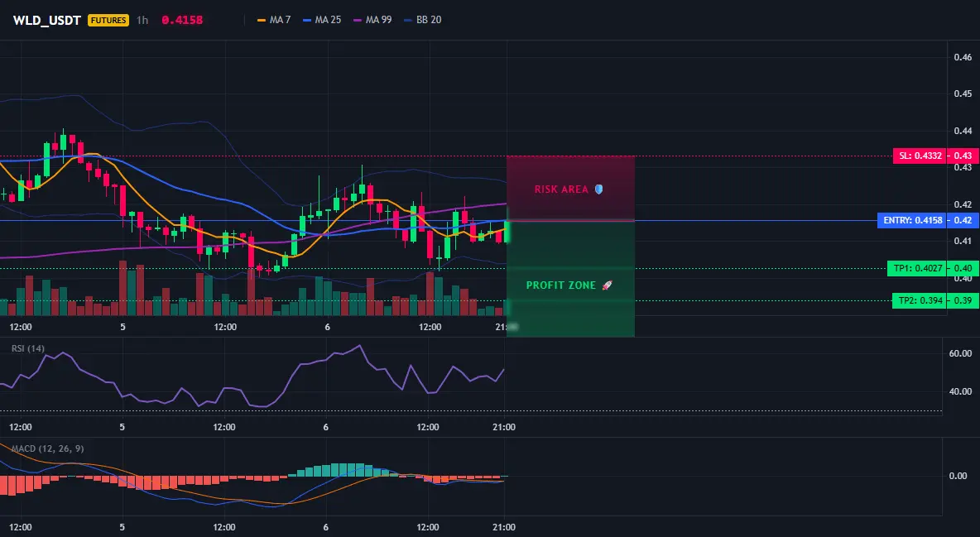Image resolution: width=980 pixels, height=537 pixels.
Task: Click the current price 0.4158 in header
Action: tap(182, 20)
